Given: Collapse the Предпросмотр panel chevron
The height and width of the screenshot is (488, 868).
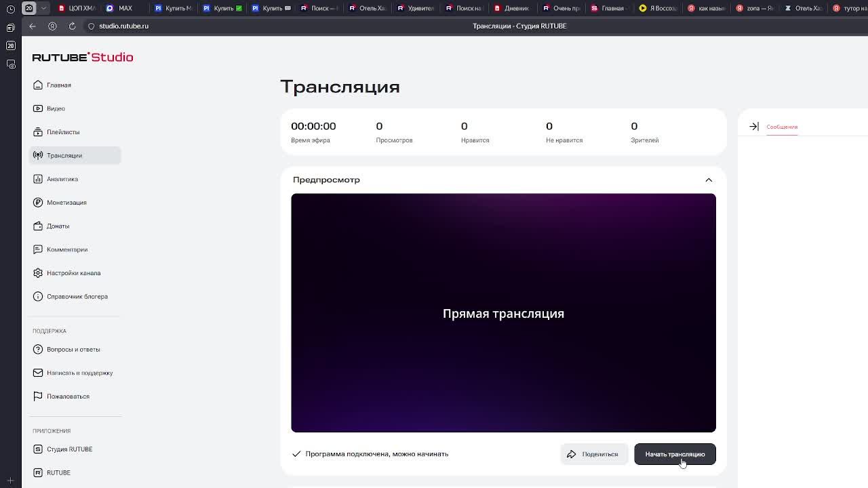Looking at the screenshot, I should click(x=709, y=180).
